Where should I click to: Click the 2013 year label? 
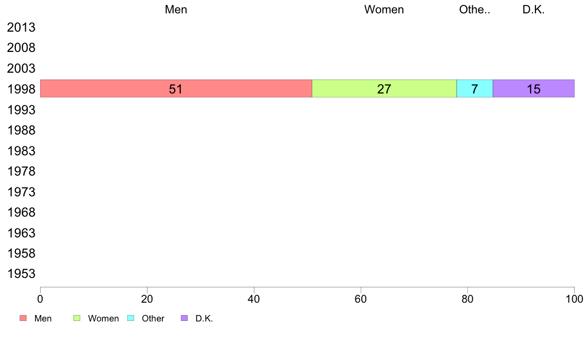21,27
